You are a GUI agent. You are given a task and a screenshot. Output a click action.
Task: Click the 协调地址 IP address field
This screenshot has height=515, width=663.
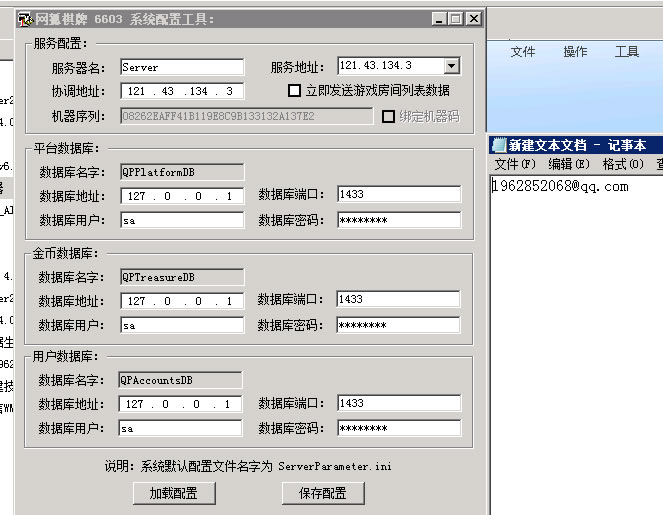coord(181,91)
